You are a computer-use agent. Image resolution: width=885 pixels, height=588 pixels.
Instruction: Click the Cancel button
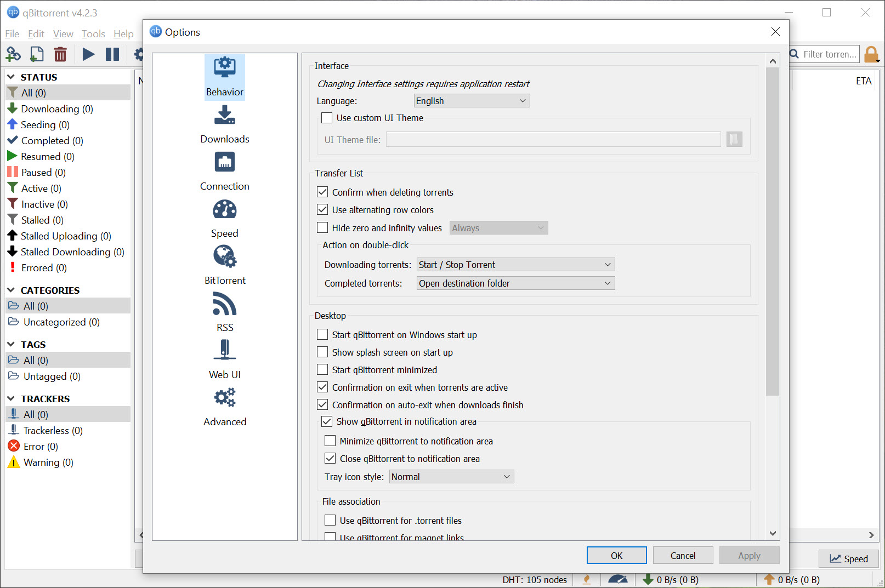(x=683, y=556)
